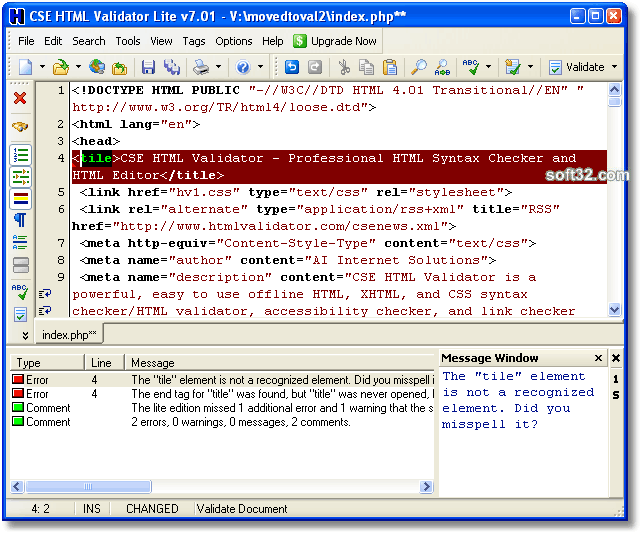Click the results horizontal scrollbar right arrow
642x535 pixels.
[426, 486]
